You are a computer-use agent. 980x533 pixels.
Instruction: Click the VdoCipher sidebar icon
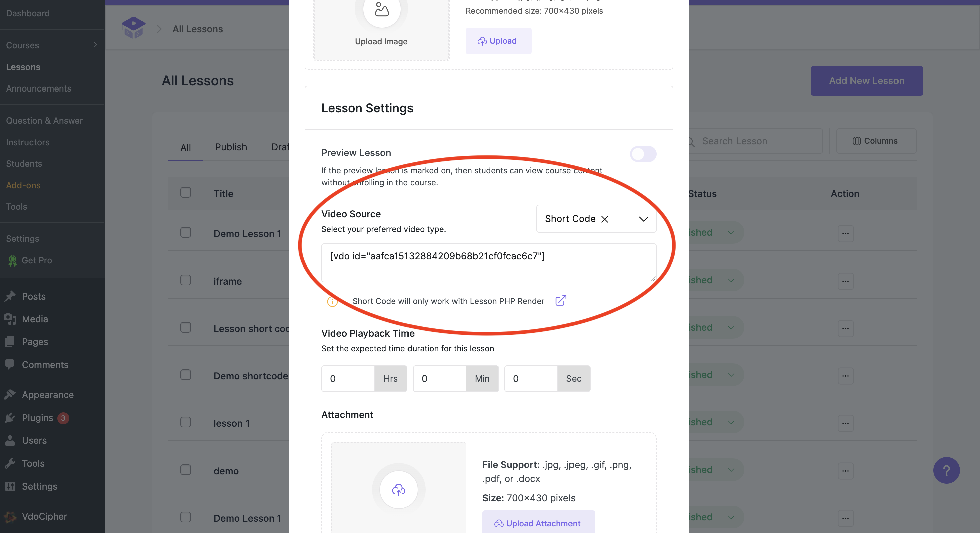click(10, 516)
